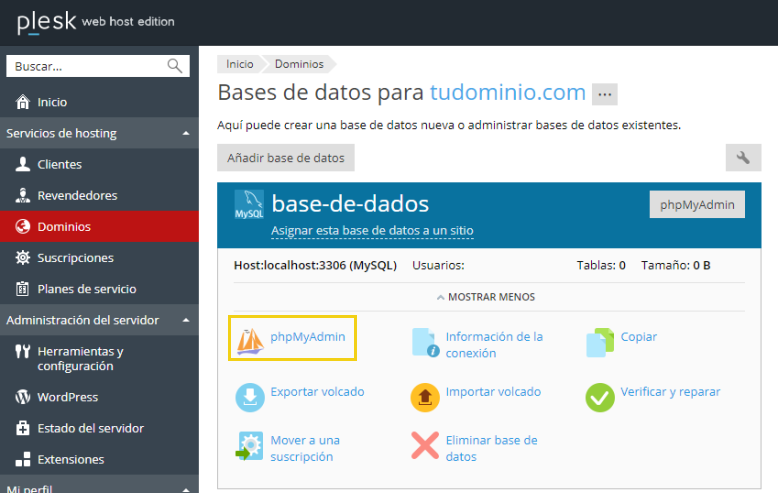Click the WordPress logo icon
This screenshot has width=778, height=493.
[x=22, y=397]
